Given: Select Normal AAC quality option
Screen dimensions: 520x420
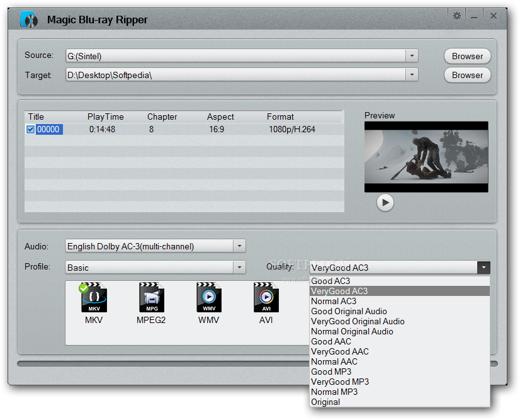Looking at the screenshot, I should click(x=400, y=361).
